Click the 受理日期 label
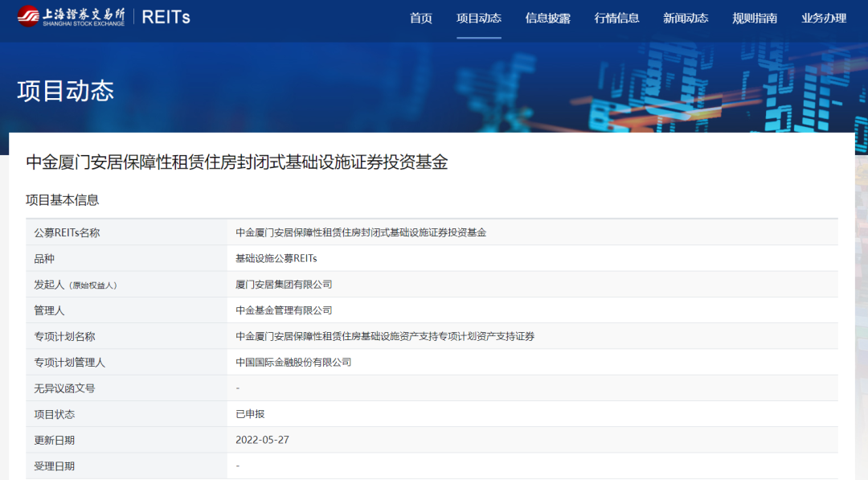Viewport: 868px width, 480px height. tap(55, 466)
